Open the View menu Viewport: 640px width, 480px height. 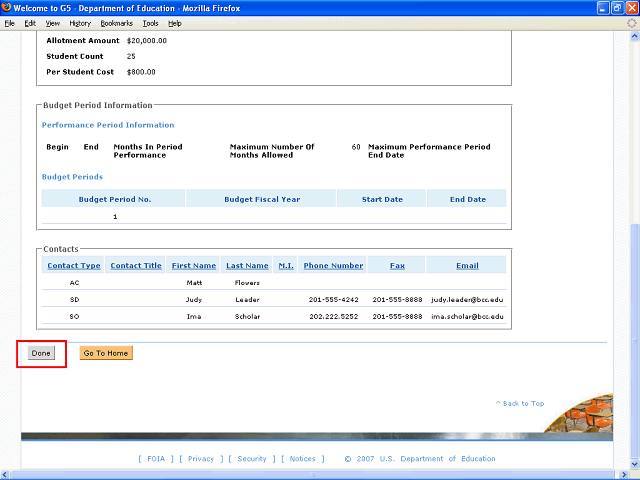[x=53, y=23]
